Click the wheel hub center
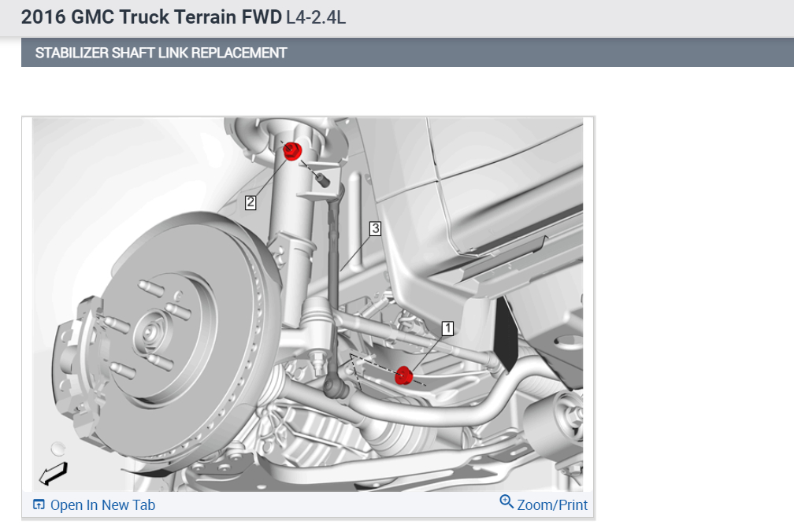Screen dimensions: 794x532 (150, 332)
